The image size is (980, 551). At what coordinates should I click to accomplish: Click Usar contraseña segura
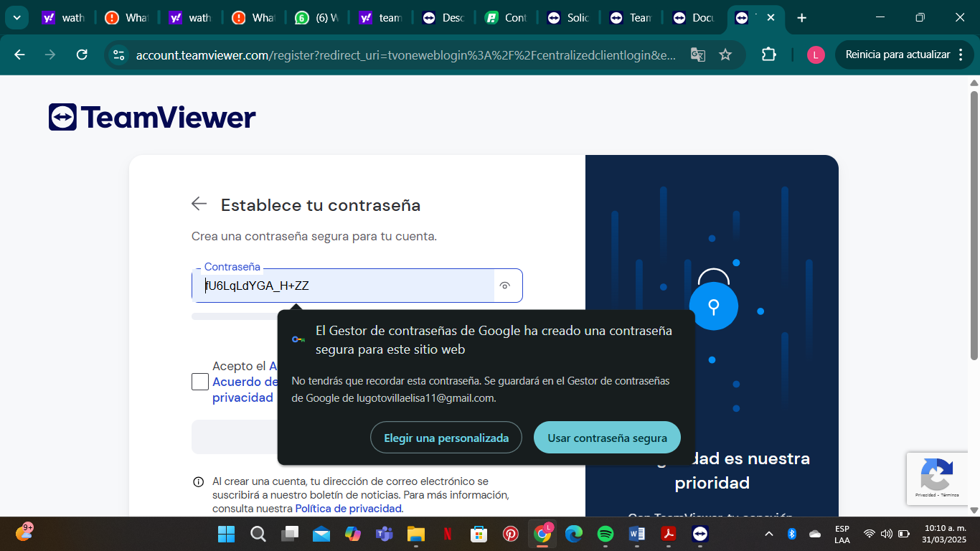(x=607, y=438)
